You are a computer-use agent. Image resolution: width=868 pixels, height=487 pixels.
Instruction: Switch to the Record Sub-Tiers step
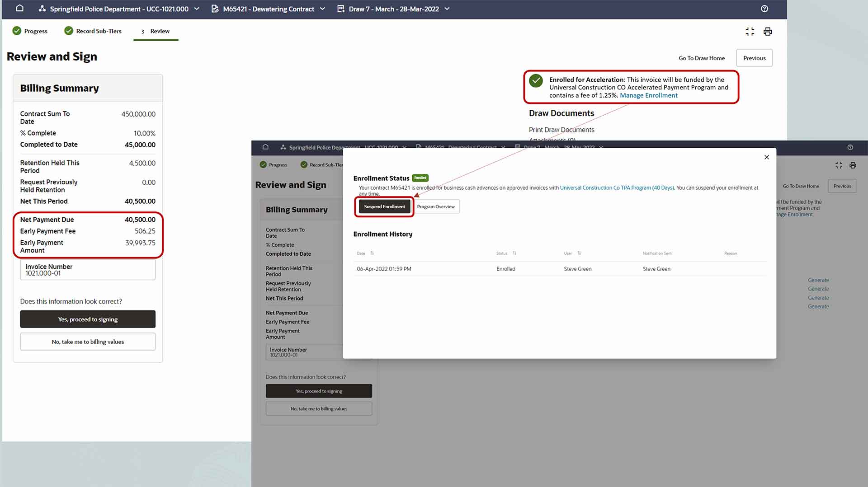(93, 31)
